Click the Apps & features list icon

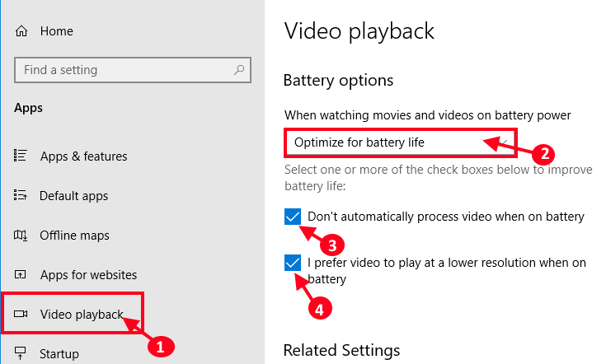(x=20, y=156)
